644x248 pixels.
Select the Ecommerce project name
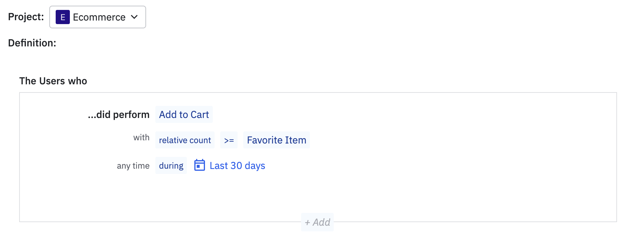(x=99, y=17)
